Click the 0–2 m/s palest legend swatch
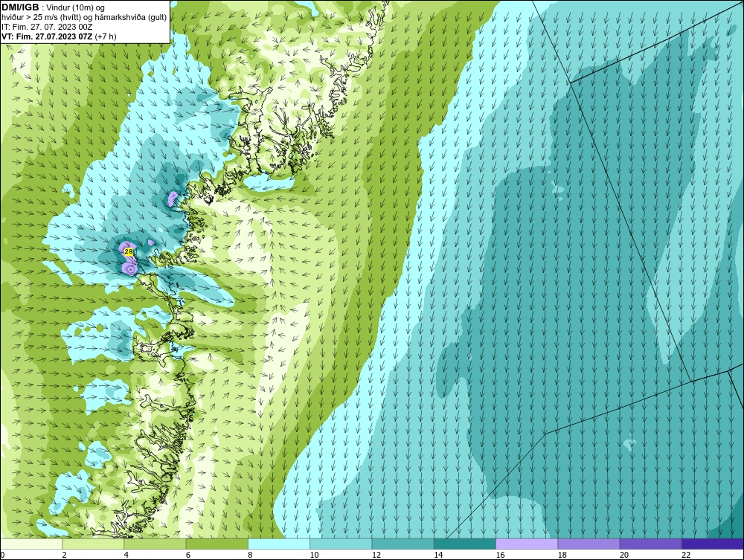 tap(31, 544)
